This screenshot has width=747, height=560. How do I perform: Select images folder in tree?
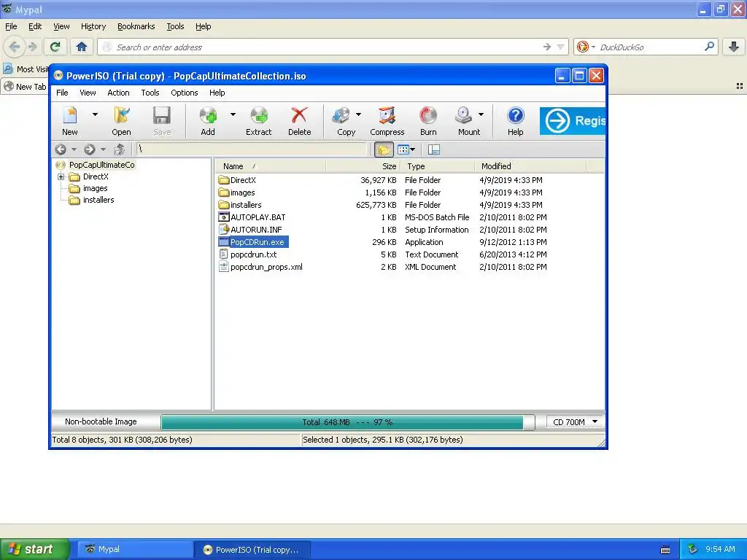[x=96, y=189]
